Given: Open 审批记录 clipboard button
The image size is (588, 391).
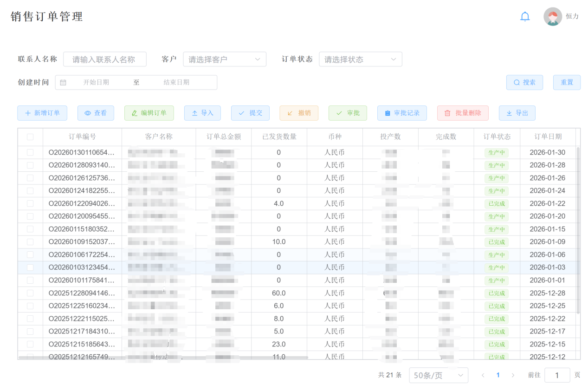Looking at the screenshot, I should coord(402,113).
